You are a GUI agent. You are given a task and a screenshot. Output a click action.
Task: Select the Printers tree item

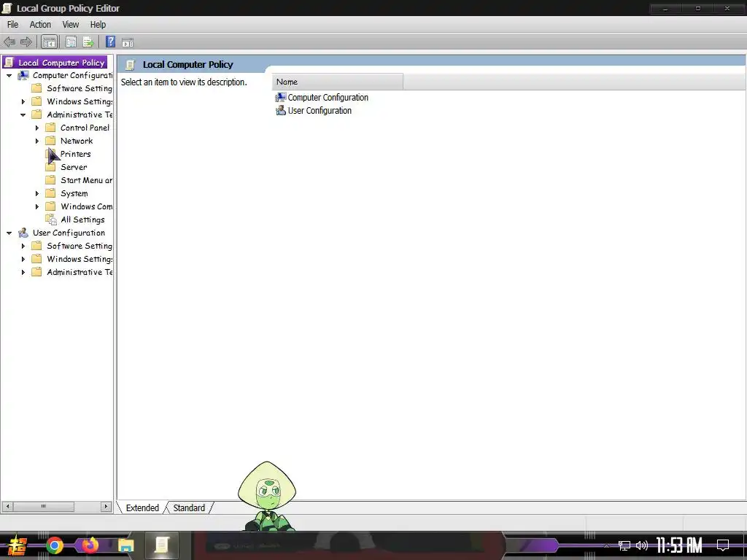pos(75,154)
